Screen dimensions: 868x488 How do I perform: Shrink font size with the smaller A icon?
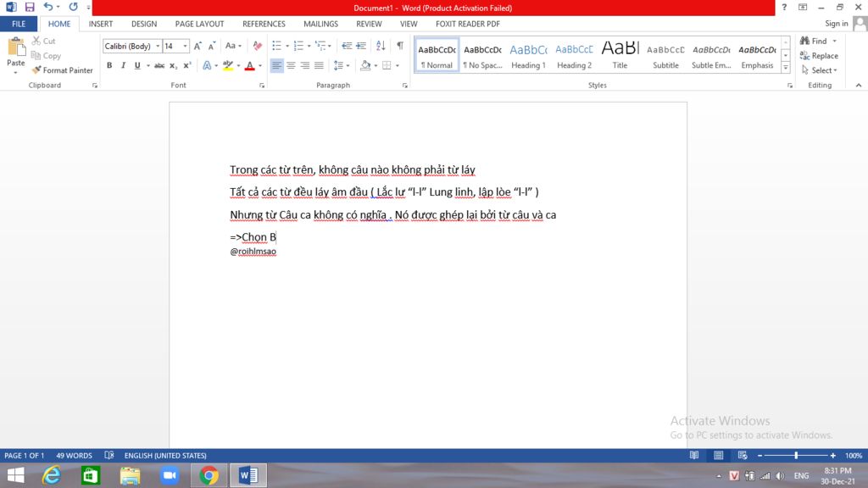[x=211, y=46]
